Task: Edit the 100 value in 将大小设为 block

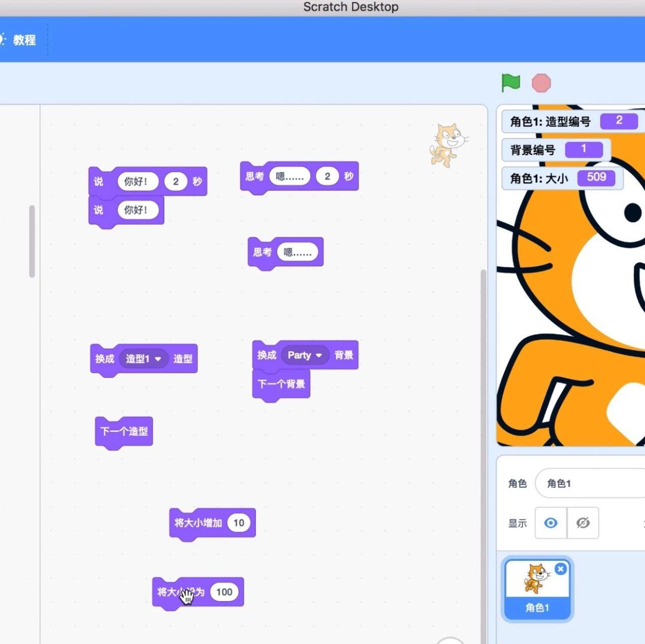Action: [224, 592]
